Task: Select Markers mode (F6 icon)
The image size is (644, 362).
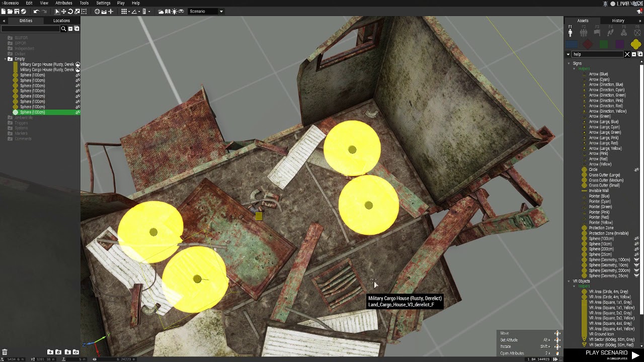Action: click(637, 32)
